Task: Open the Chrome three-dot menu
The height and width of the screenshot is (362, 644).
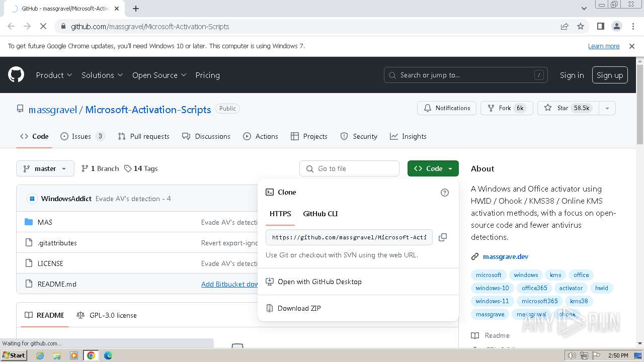Action: click(632, 26)
